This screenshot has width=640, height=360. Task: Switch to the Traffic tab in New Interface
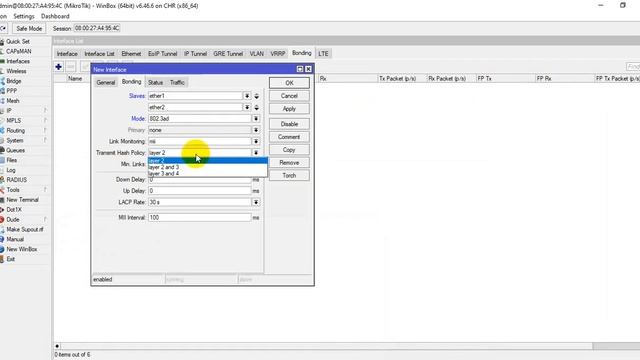[x=177, y=82]
